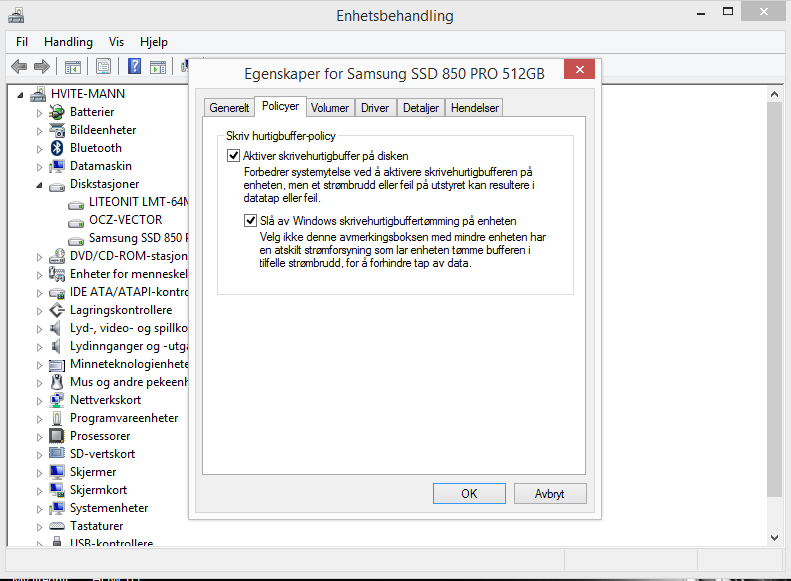Expand the Bluetooth node
This screenshot has height=581, width=791.
(39, 149)
